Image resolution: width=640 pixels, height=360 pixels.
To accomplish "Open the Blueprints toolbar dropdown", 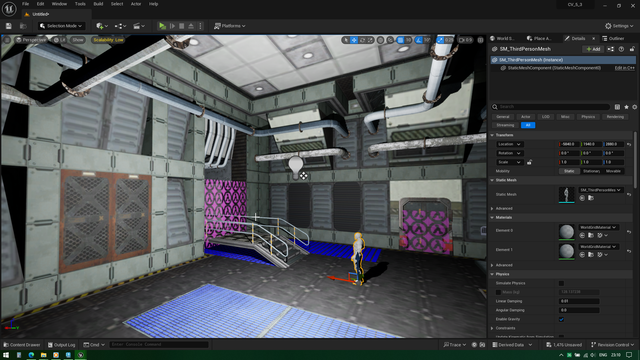I will click(x=120, y=26).
